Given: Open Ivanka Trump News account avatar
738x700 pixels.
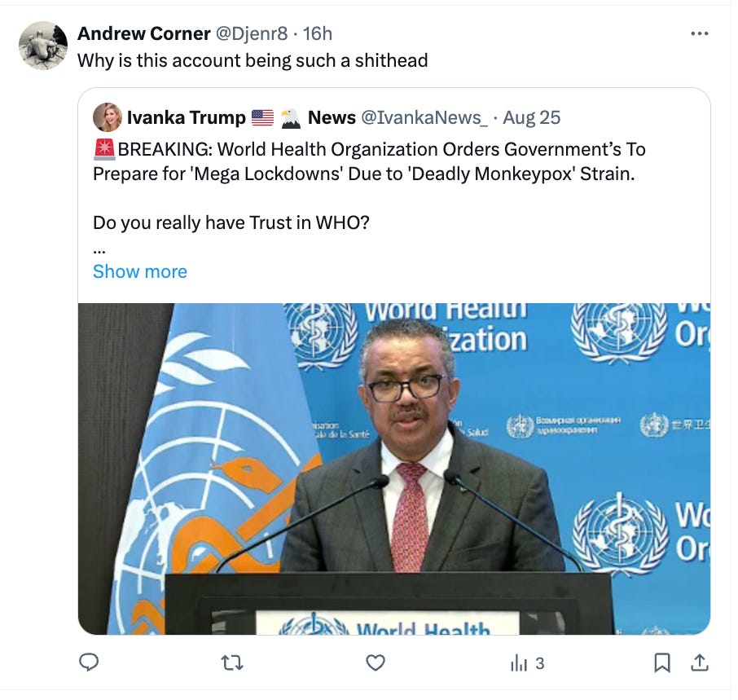Looking at the screenshot, I should pyautogui.click(x=108, y=117).
